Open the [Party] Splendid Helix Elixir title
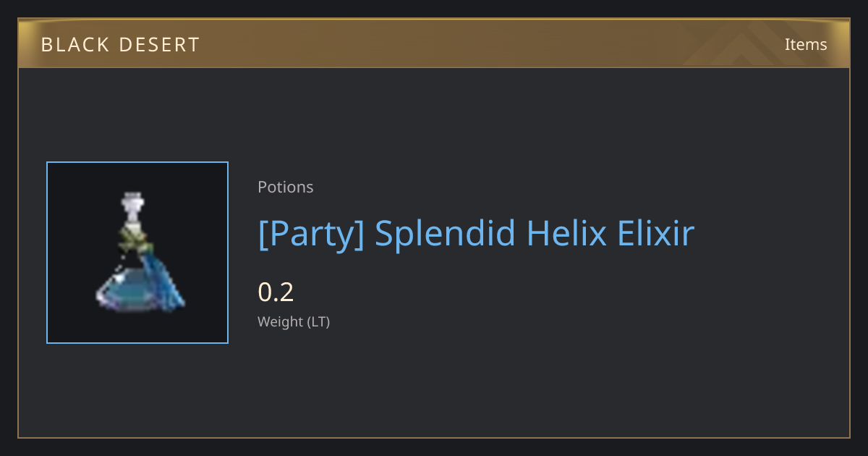 coord(476,234)
